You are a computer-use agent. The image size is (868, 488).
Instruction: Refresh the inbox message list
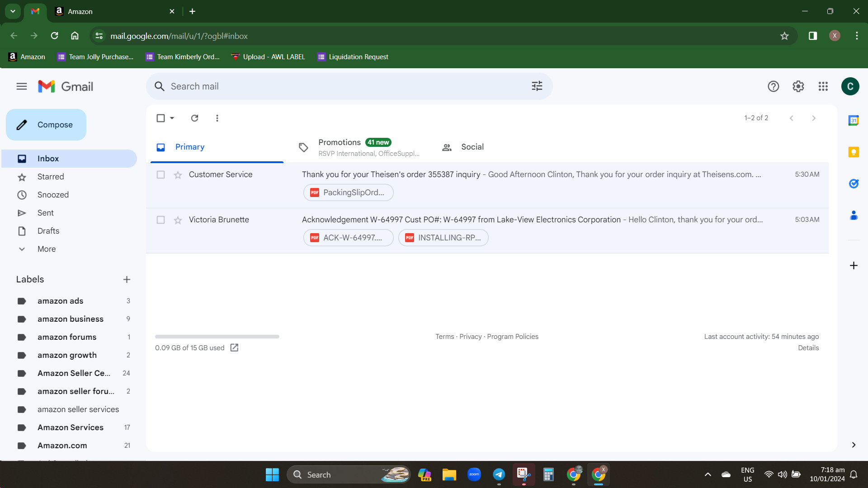(x=194, y=118)
